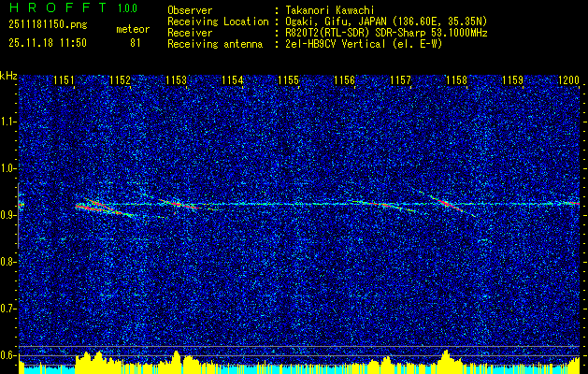Click the 1154 time marker

coord(233,80)
